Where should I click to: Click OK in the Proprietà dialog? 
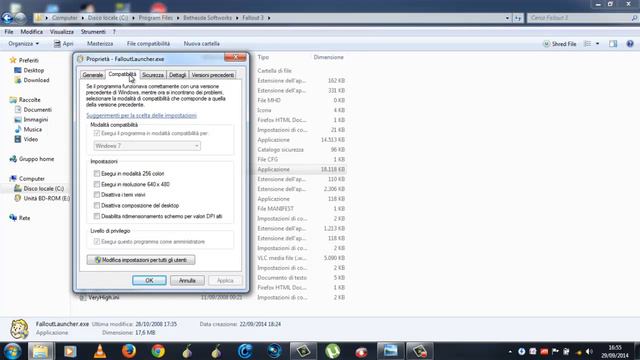coord(149,281)
